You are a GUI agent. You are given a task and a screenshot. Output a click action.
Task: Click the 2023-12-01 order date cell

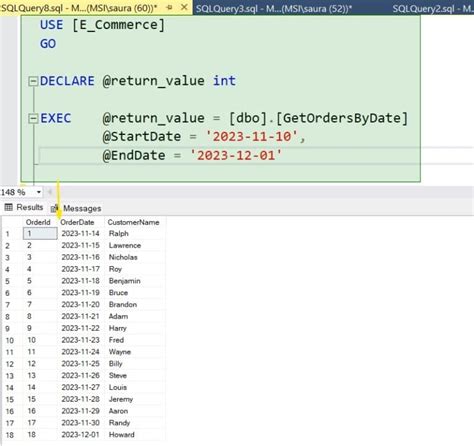[81, 435]
